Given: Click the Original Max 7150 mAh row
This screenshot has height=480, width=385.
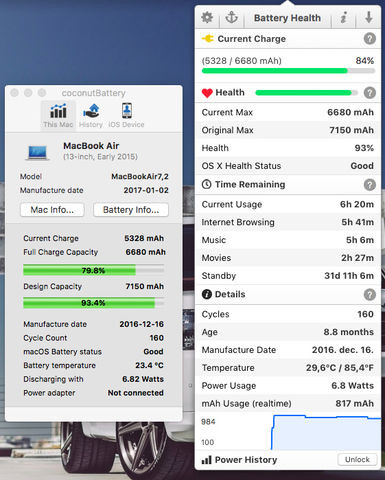Looking at the screenshot, I should [x=288, y=130].
